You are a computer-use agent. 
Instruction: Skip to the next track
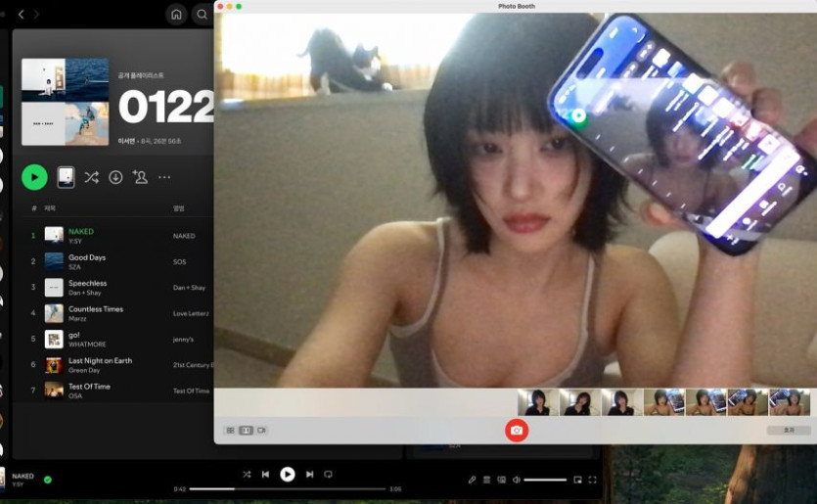(309, 475)
